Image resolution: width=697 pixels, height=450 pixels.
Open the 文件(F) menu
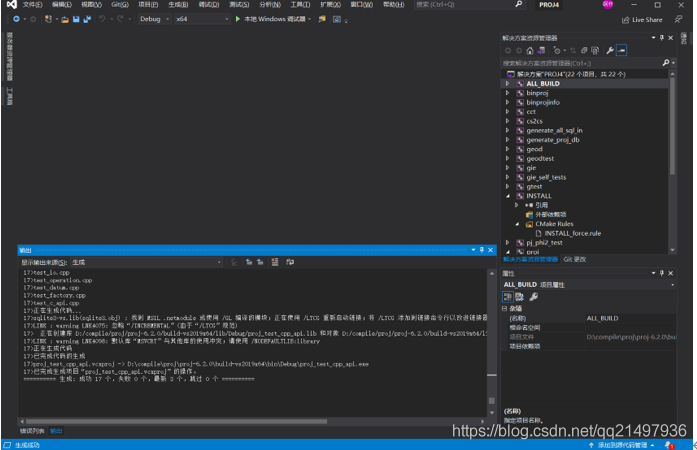click(32, 4)
